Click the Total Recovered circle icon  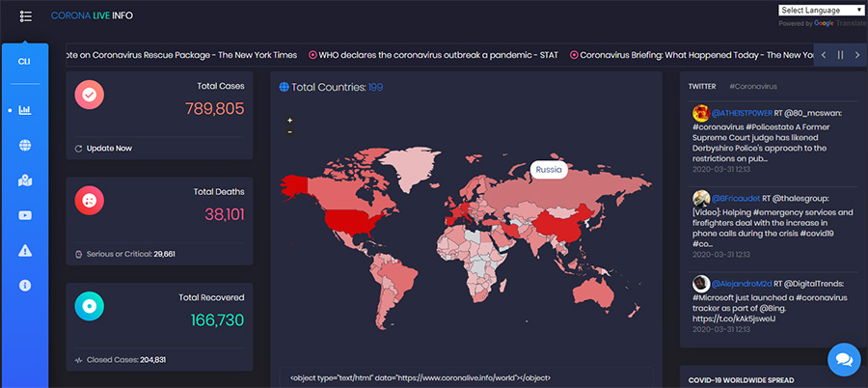[x=89, y=307]
